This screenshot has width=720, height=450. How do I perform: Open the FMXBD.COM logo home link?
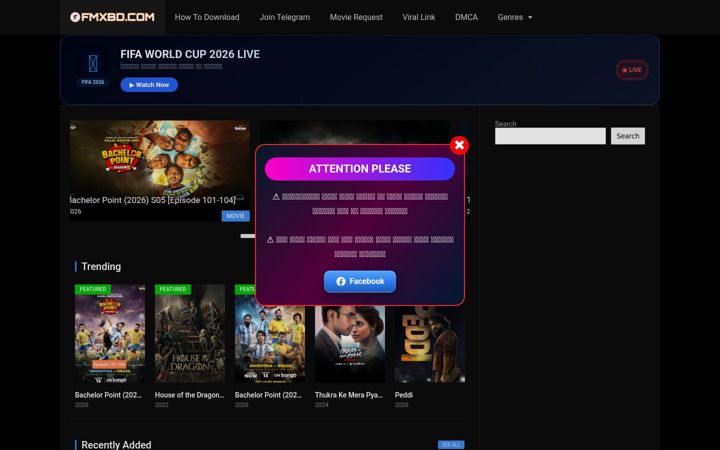(112, 17)
